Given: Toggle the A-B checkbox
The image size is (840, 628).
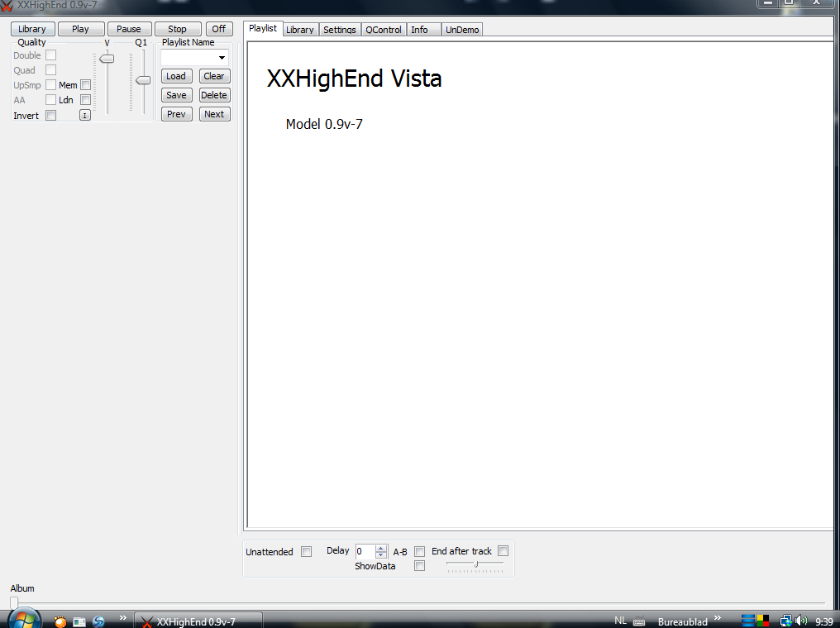Looking at the screenshot, I should coord(419,551).
